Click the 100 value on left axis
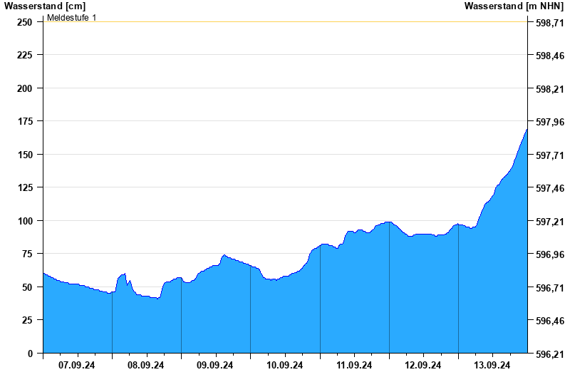The height and width of the screenshot is (392, 570). (x=25, y=221)
